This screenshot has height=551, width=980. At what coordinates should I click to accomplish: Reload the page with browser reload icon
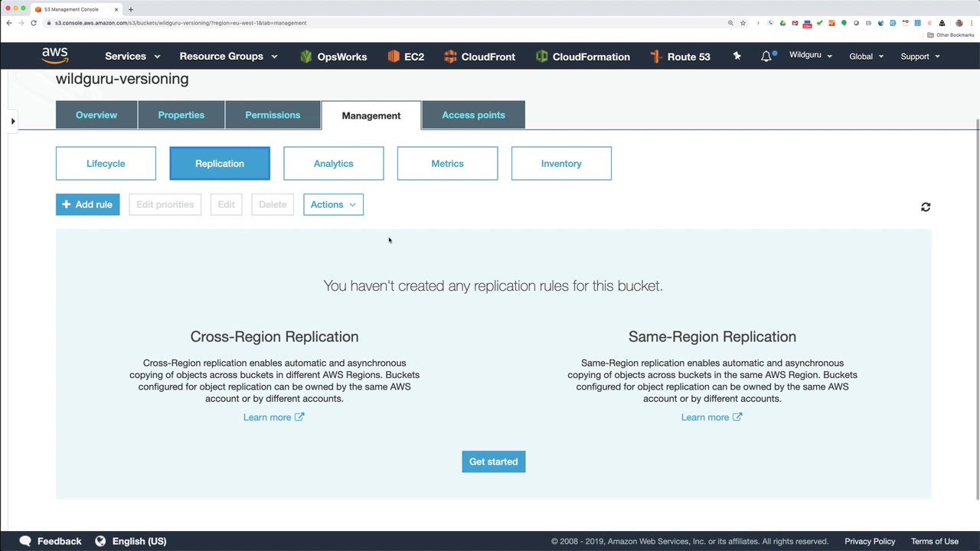tap(34, 23)
